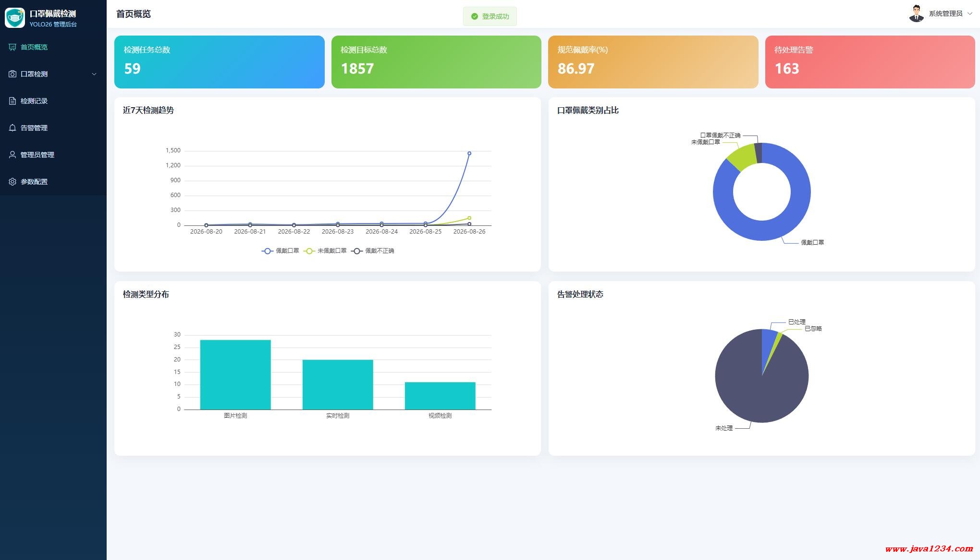This screenshot has height=560, width=980.
Task: Click the 待处理告警 163 card
Action: tap(870, 62)
